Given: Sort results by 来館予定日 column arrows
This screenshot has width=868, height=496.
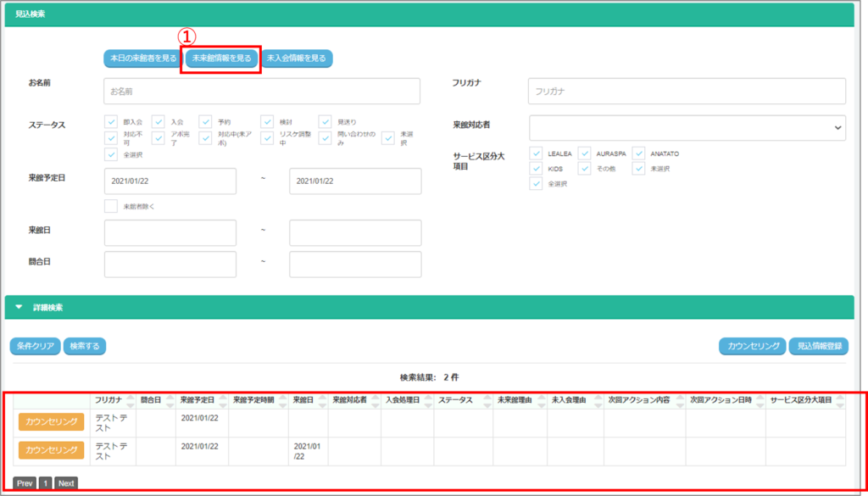Looking at the screenshot, I should click(221, 400).
